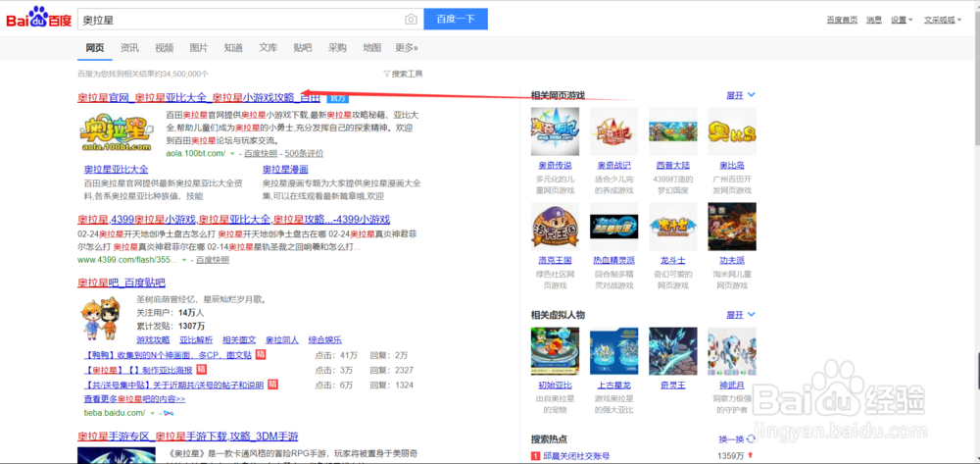
Task: Click the Baidu logo
Action: (x=39, y=19)
